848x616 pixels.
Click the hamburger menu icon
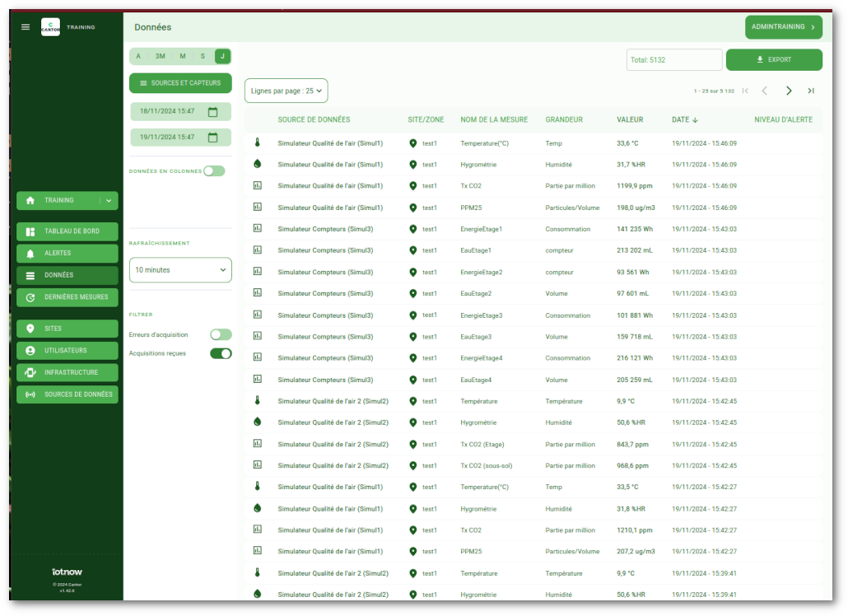click(x=26, y=27)
